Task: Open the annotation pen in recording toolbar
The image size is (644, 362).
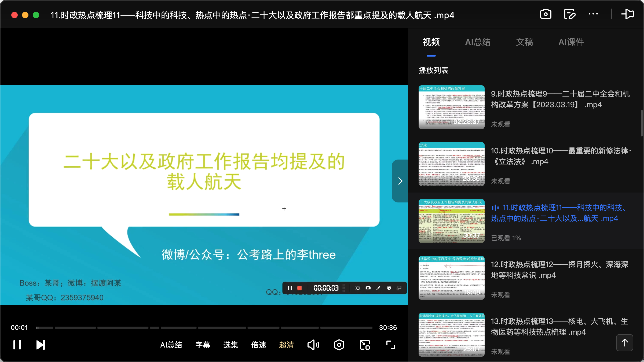Action: (379, 288)
